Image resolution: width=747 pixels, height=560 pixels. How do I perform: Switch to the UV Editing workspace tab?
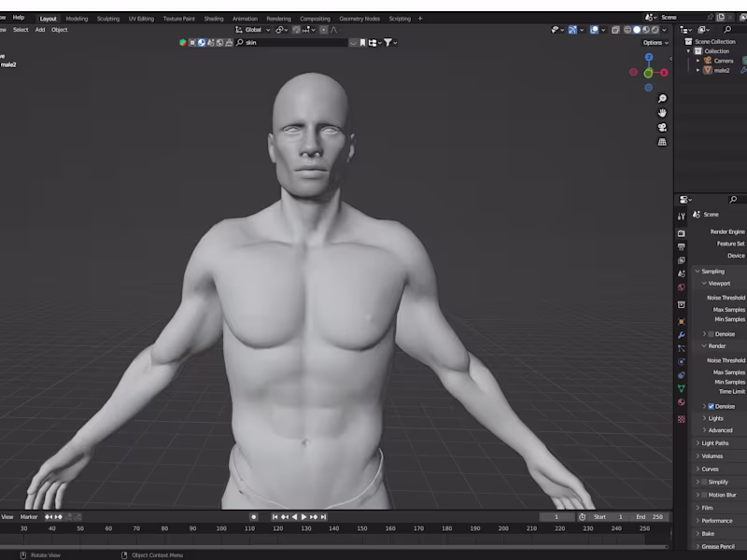pyautogui.click(x=141, y=19)
